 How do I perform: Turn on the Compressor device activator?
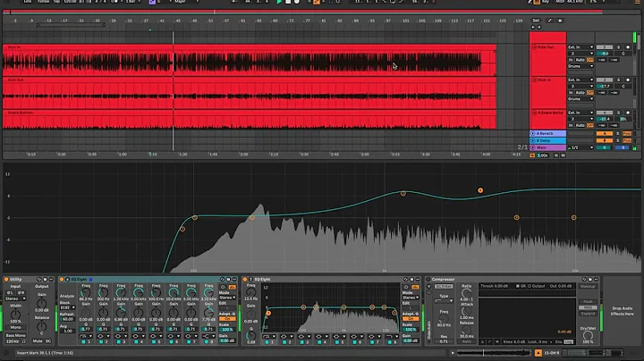point(429,280)
